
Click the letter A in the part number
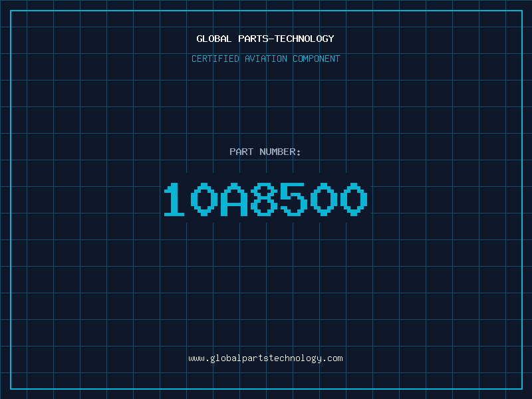[234, 199]
